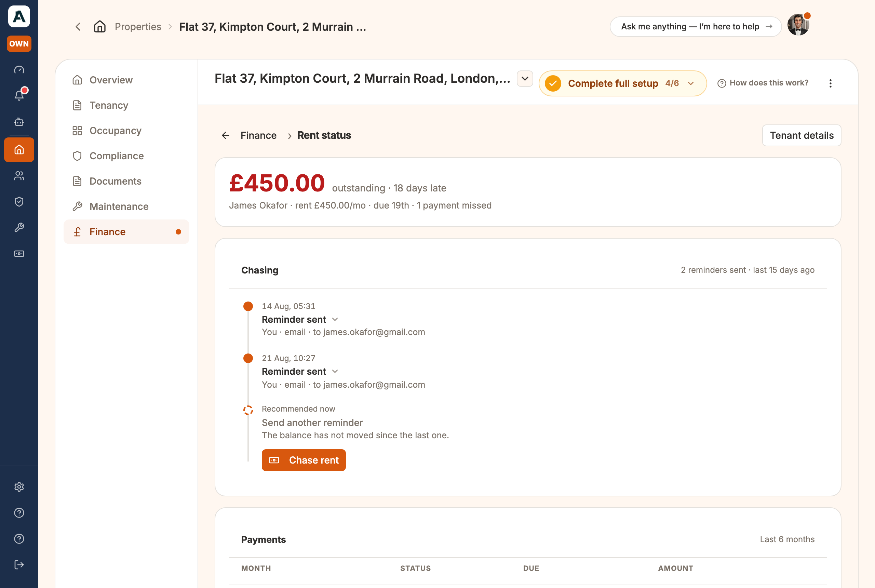Click the Flat 37 breadcrumb title

[272, 27]
